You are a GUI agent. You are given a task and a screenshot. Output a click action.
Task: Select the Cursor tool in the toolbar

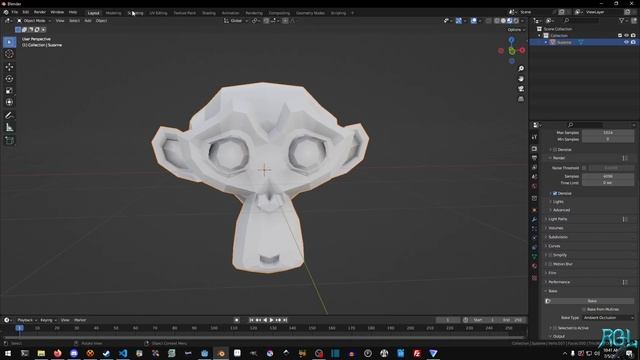9,54
